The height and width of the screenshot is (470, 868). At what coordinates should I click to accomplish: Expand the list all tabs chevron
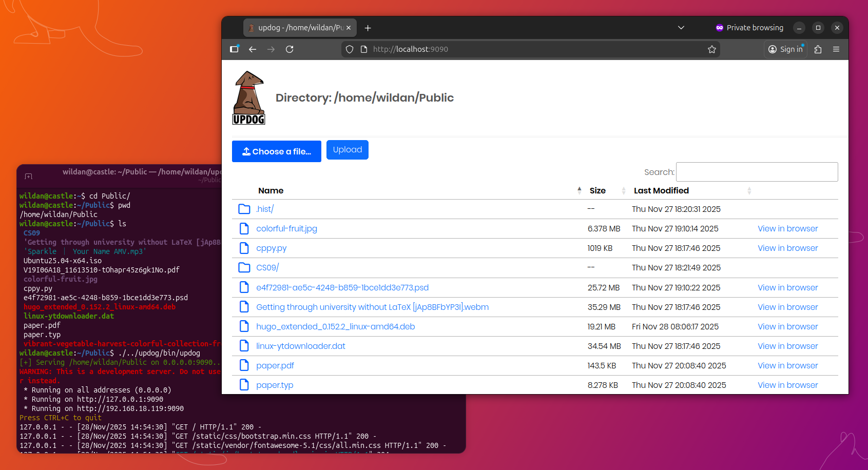coord(681,28)
